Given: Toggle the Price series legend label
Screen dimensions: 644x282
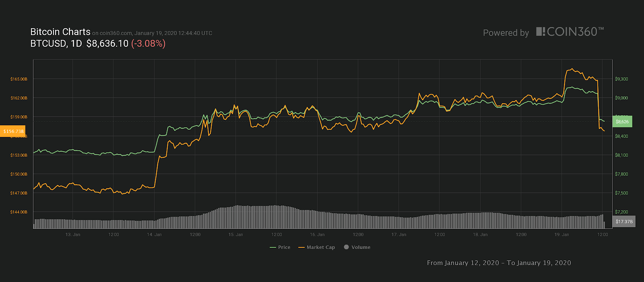Looking at the screenshot, I should [x=284, y=247].
